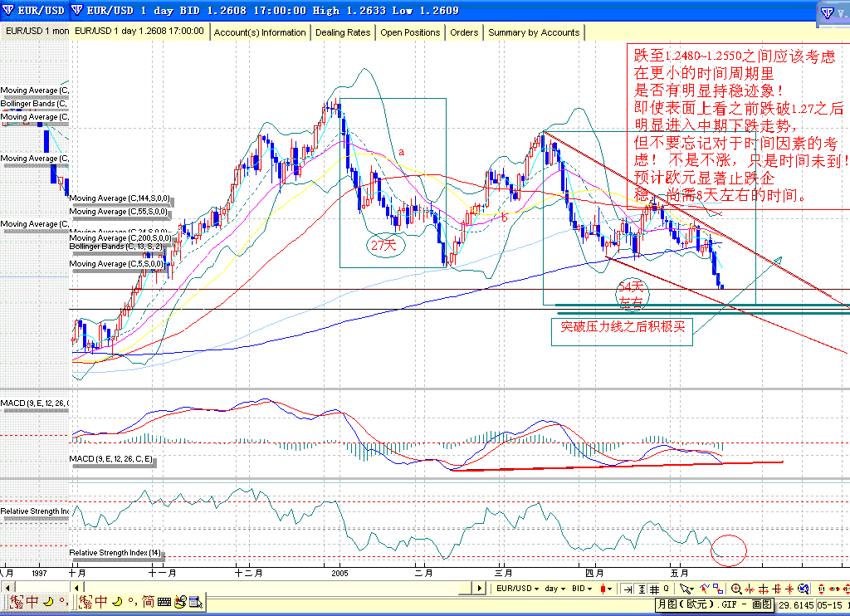Viewport: 850px width, 616px height.
Task: Click the zoom in magnifier icon
Action: [735, 589]
